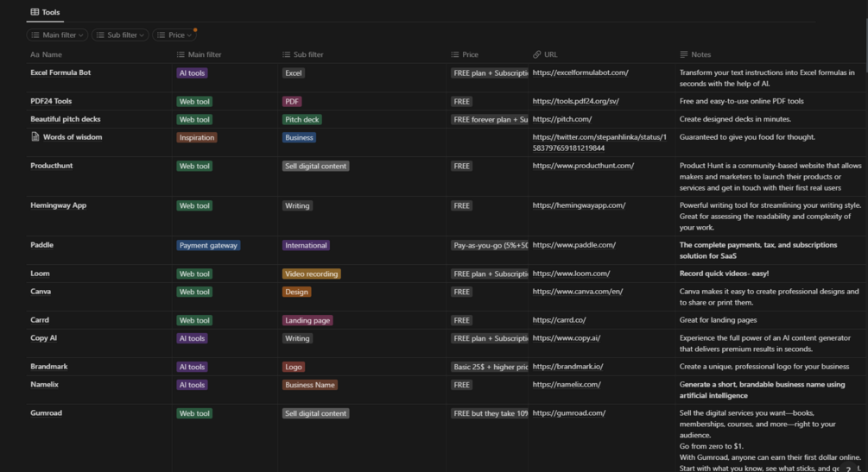This screenshot has height=472, width=868.
Task: Click the Landing page tag
Action: (307, 320)
